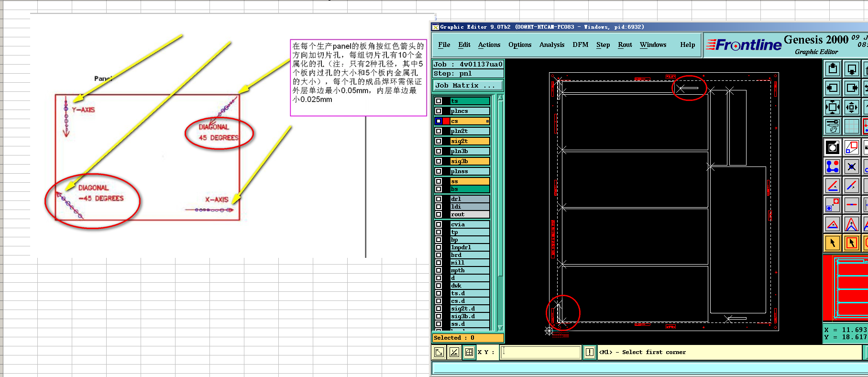Viewport: 868px width, 377px height.
Task: Click the exclamation mark icon
Action: click(x=590, y=352)
